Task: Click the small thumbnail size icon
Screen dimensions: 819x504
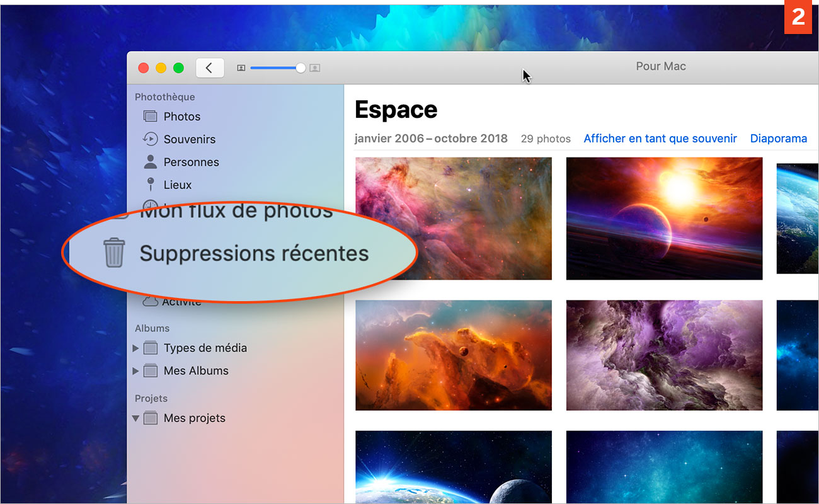Action: click(x=241, y=67)
